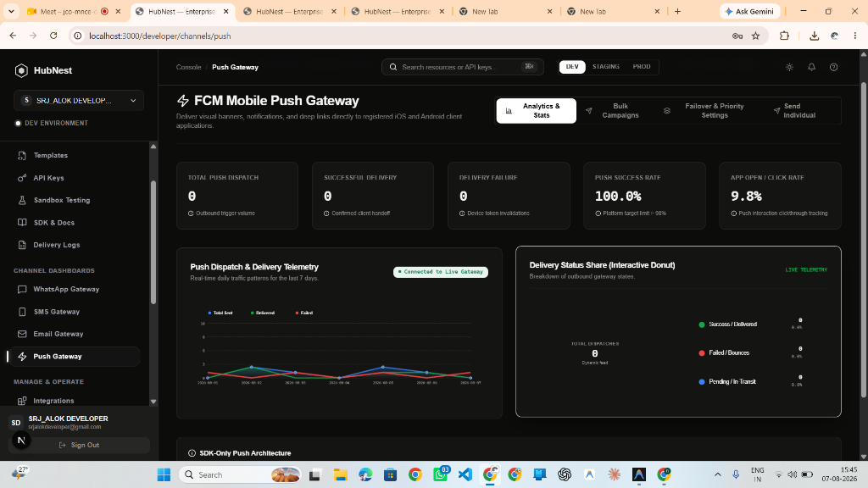Click the Sign Out button
Viewport: 868px width, 488px height.
(79, 445)
